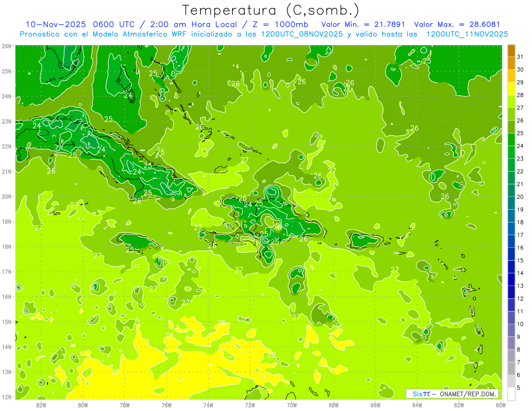Click the "76W" longitude axis label
Screen dimensions: 532x411
pyautogui.click(x=166, y=405)
